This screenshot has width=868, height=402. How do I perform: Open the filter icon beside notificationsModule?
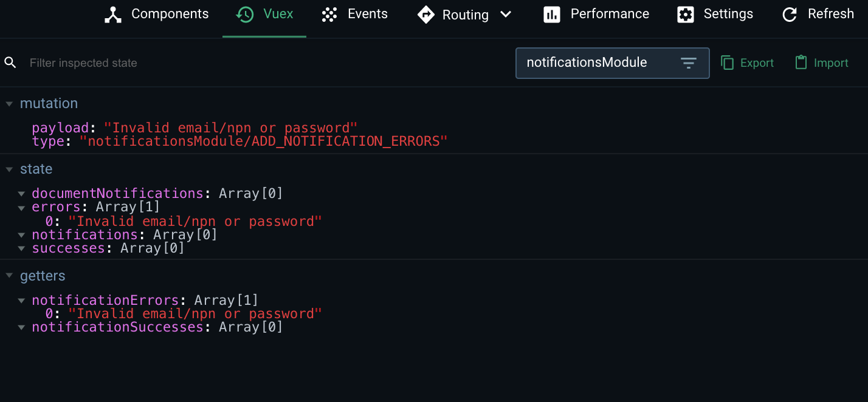(688, 63)
